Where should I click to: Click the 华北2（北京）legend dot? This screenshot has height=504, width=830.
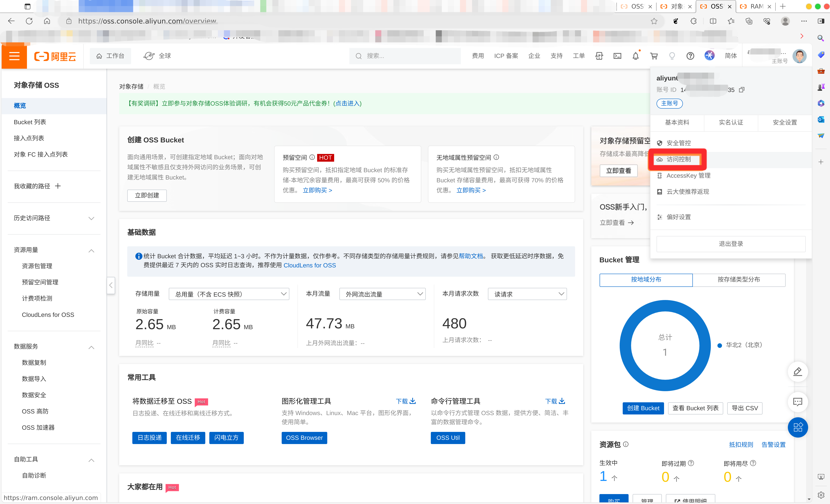pyautogui.click(x=720, y=345)
